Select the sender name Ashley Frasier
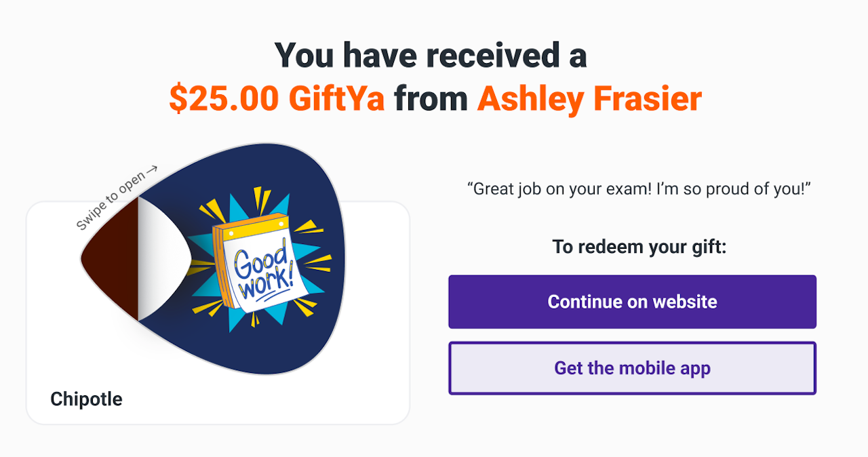Image resolution: width=868 pixels, height=457 pixels. tap(589, 99)
